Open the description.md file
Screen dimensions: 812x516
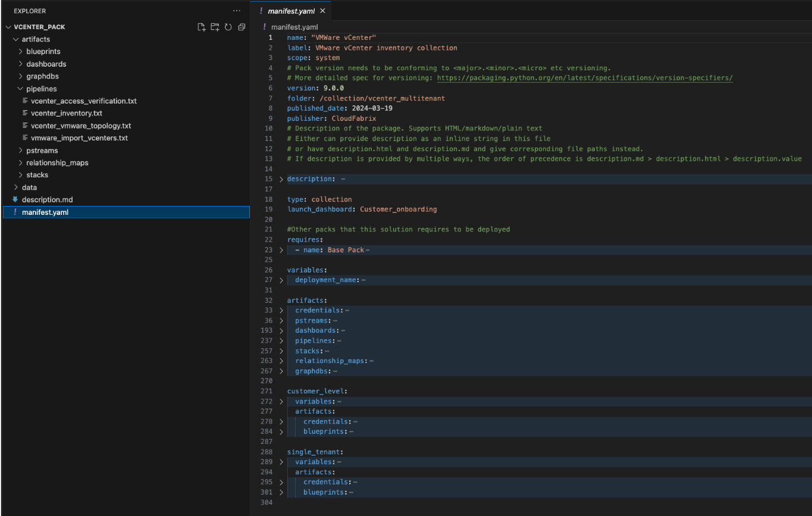(x=47, y=200)
